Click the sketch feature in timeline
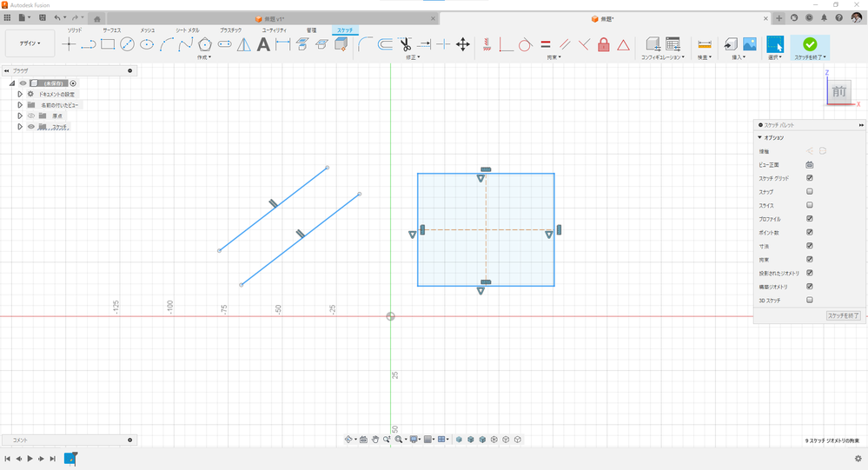Viewport: 868px width, 470px height. click(x=70, y=459)
